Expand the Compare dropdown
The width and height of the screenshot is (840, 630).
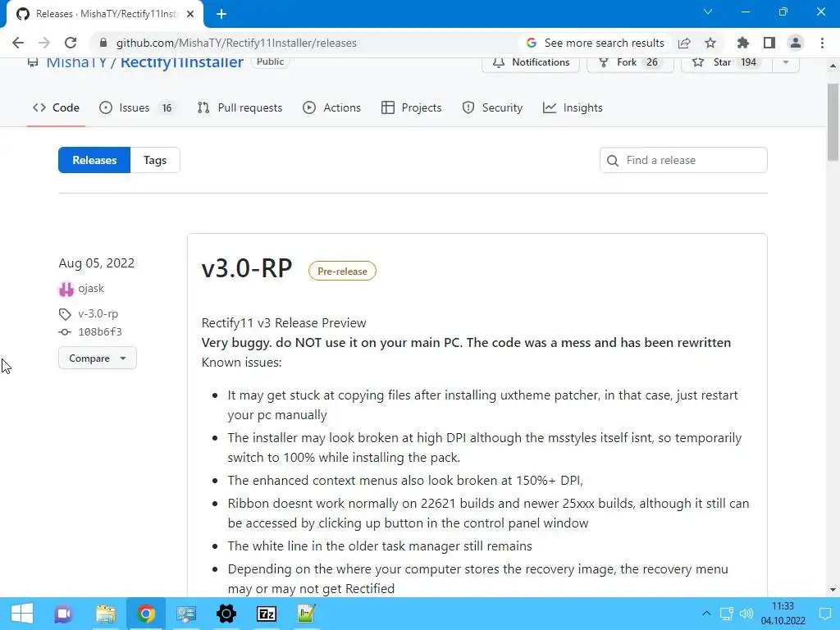pos(98,358)
